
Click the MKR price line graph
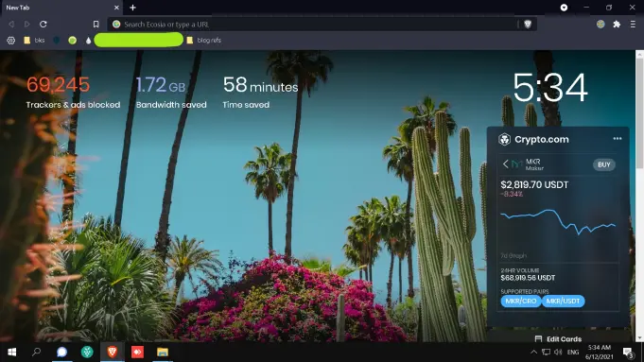click(x=558, y=222)
